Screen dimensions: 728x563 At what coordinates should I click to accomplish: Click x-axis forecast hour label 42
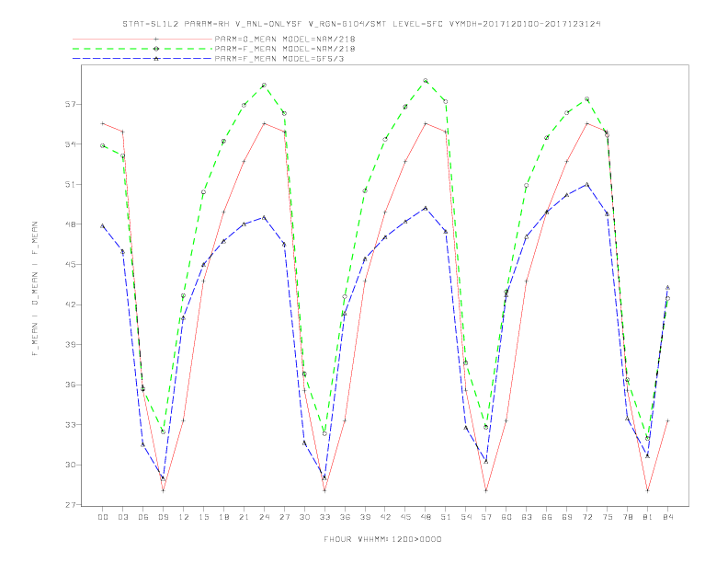click(x=385, y=517)
